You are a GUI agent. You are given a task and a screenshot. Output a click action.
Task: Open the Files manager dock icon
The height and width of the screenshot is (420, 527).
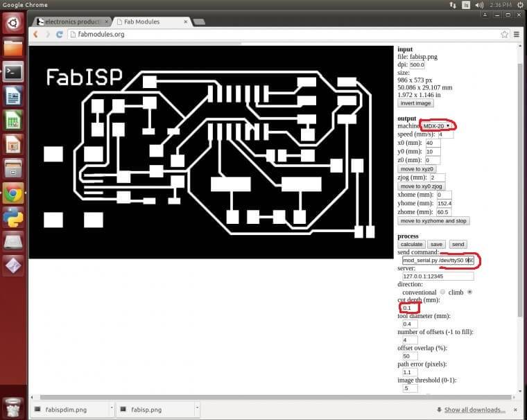[x=13, y=47]
